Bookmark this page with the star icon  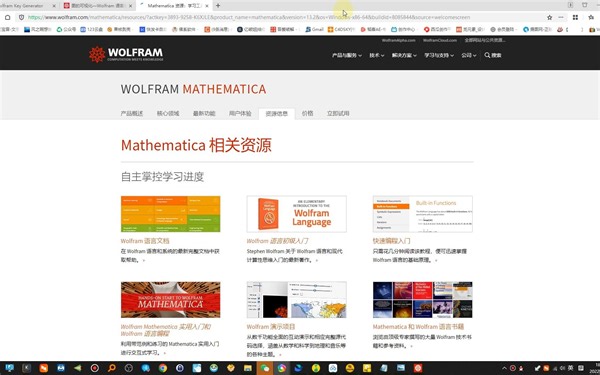[549, 17]
